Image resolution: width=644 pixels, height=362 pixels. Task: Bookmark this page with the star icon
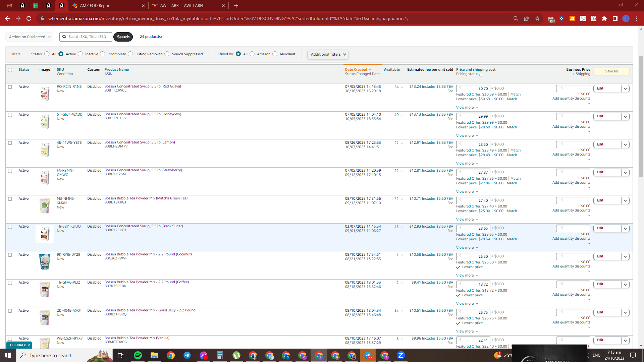[537, 18]
